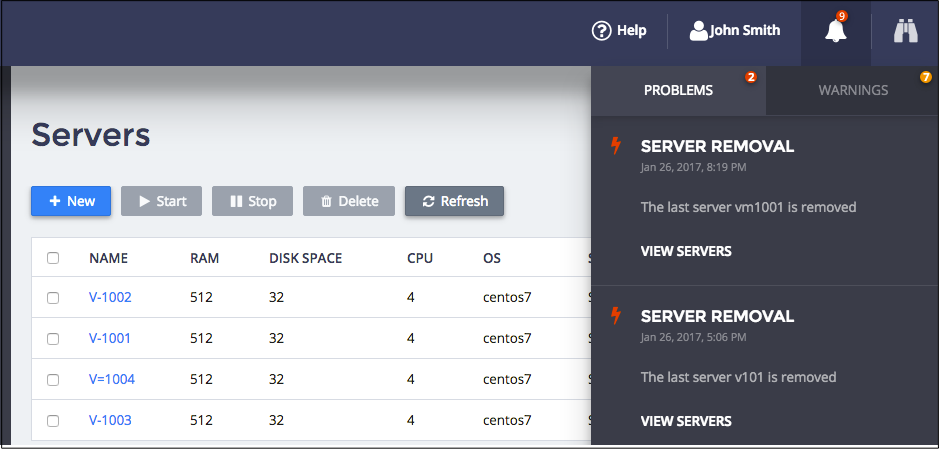Refresh the servers list
The width and height of the screenshot is (939, 449).
454,201
